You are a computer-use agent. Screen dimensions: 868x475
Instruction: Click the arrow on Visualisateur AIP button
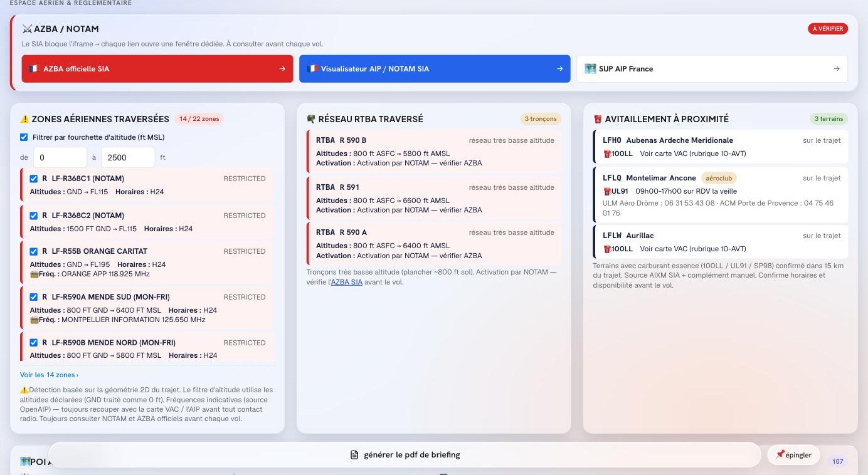pyautogui.click(x=559, y=69)
